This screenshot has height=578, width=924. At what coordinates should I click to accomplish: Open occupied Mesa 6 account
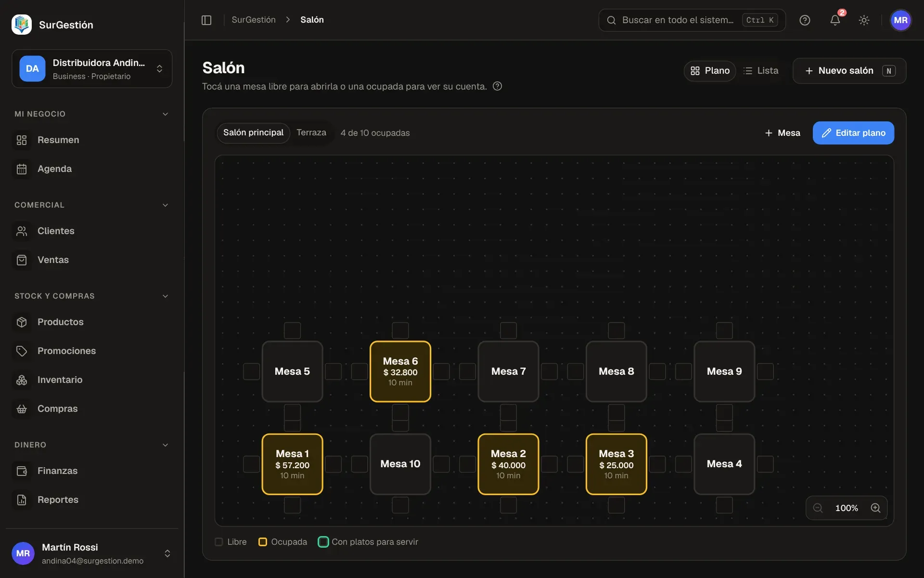[x=400, y=371]
